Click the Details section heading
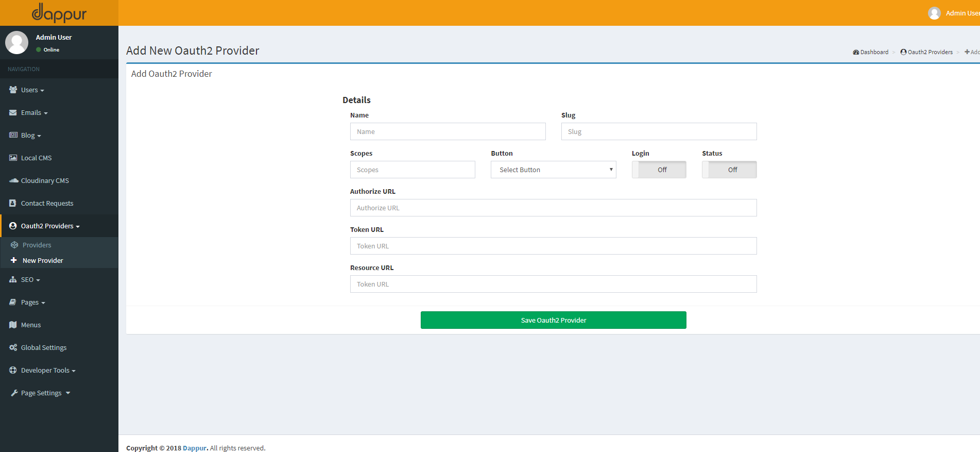The height and width of the screenshot is (452, 980). click(x=356, y=100)
